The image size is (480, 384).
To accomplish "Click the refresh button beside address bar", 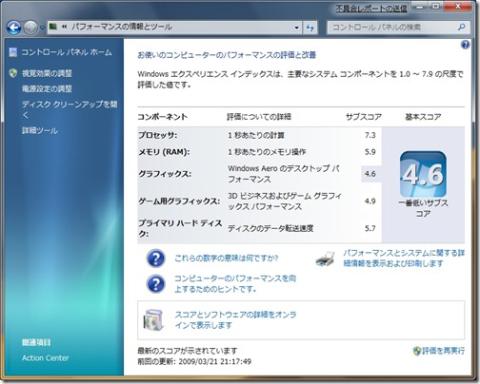I will (310, 28).
